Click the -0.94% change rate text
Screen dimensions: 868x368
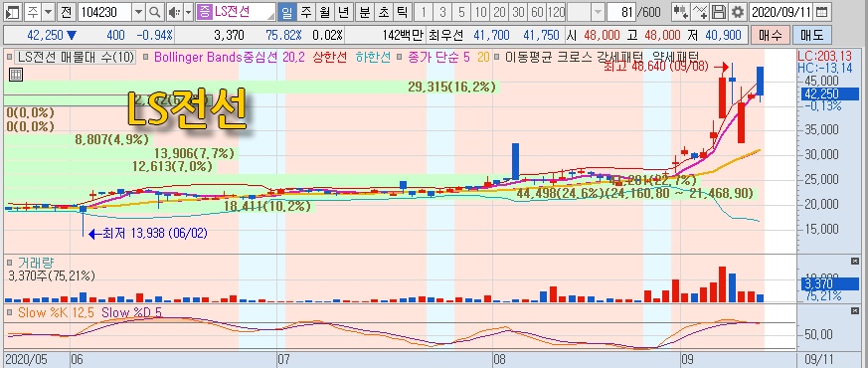154,36
